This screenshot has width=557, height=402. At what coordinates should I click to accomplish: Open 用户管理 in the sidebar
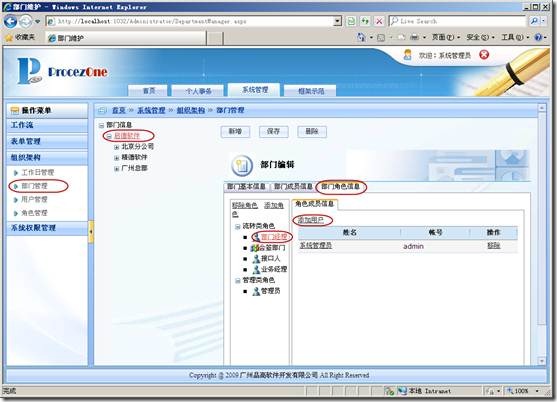coord(34,199)
